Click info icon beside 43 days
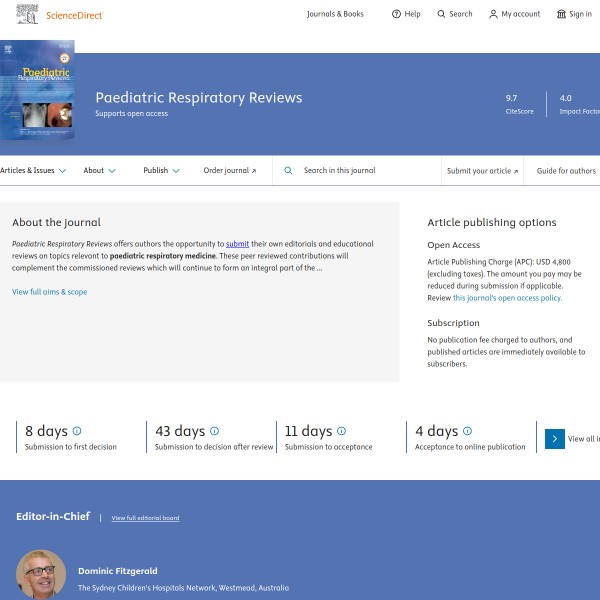 coord(214,431)
